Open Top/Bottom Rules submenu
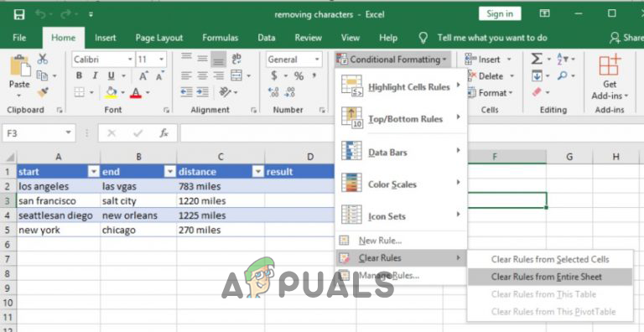Image resolution: width=644 pixels, height=332 pixels. click(x=402, y=119)
